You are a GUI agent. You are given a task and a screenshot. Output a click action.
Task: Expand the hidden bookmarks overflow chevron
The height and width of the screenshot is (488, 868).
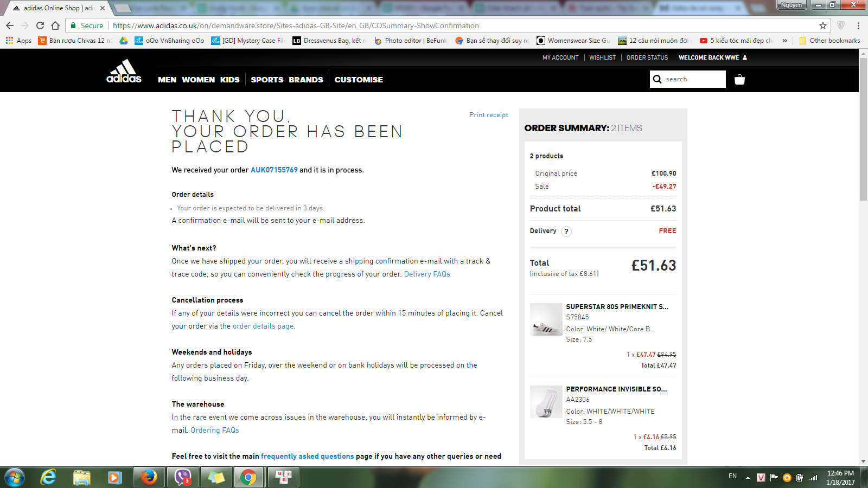coord(784,41)
